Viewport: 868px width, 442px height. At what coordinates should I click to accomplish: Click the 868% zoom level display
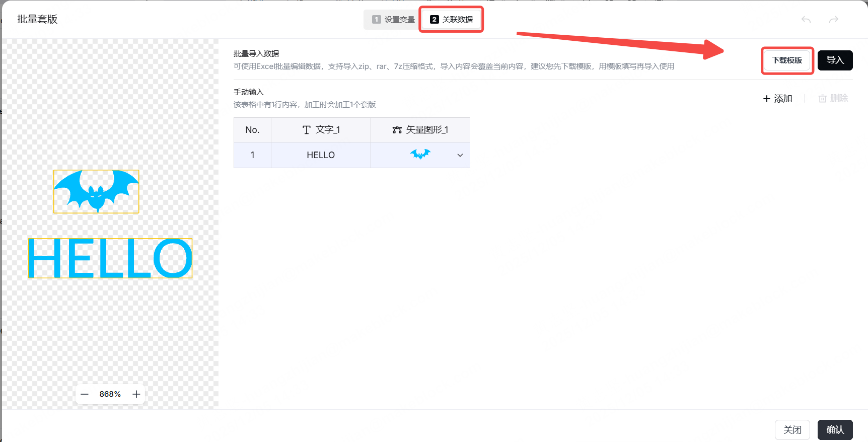pyautogui.click(x=110, y=394)
